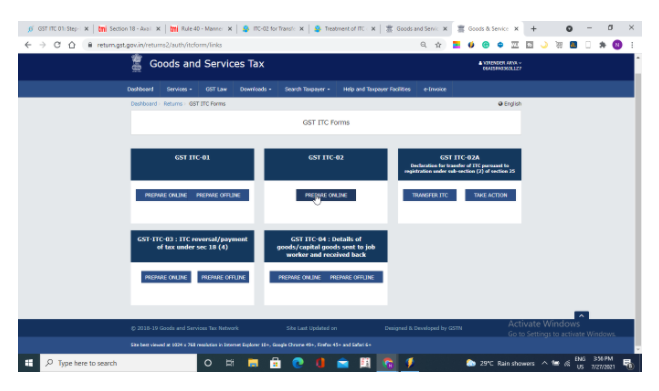
Task: Click the Type here to search box
Action: tap(118, 363)
